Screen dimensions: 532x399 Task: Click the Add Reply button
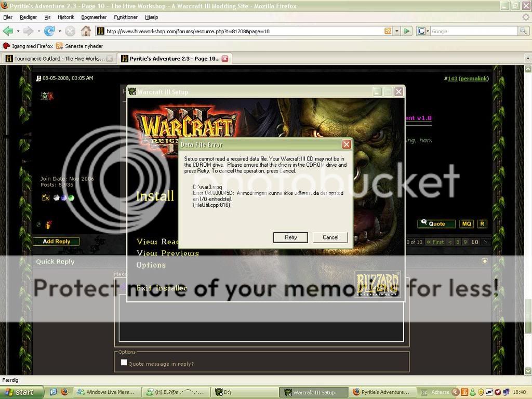point(56,241)
